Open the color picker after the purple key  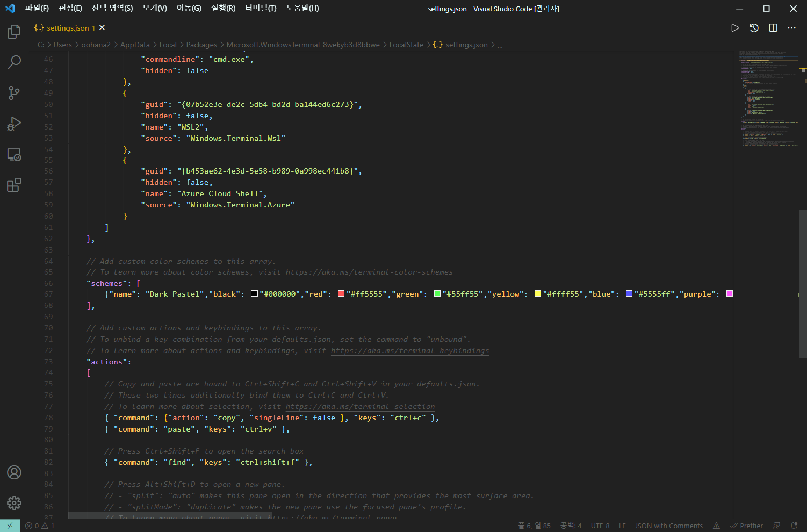point(729,293)
